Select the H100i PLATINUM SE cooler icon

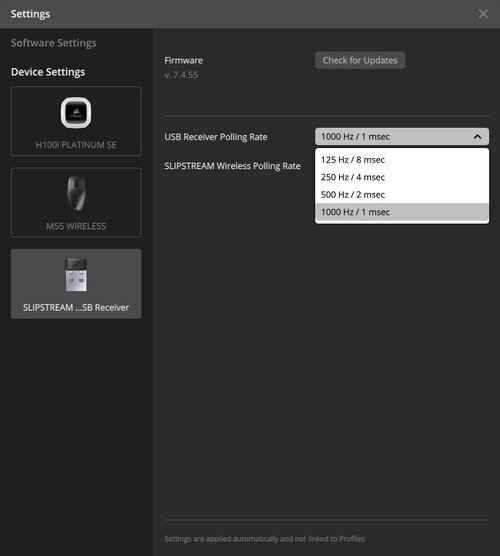coord(76,113)
